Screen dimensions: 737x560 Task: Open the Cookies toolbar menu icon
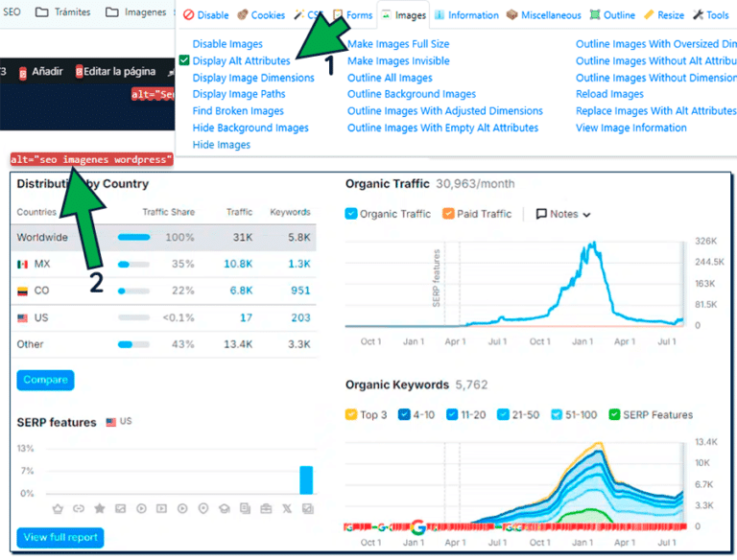243,15
